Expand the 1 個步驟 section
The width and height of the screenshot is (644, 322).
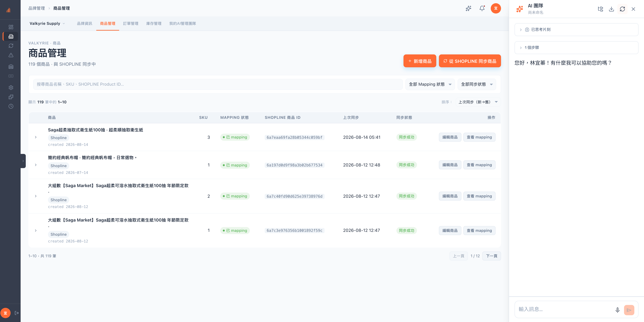coord(576,47)
